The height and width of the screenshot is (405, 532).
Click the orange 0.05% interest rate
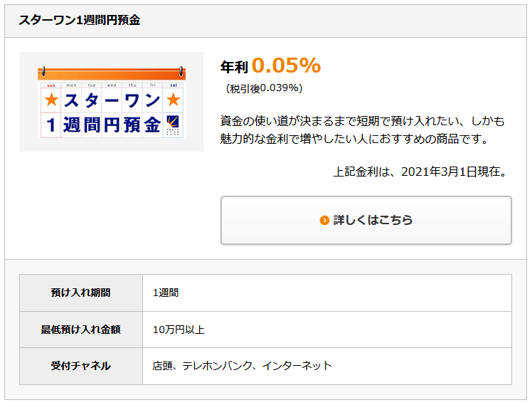click(x=286, y=65)
